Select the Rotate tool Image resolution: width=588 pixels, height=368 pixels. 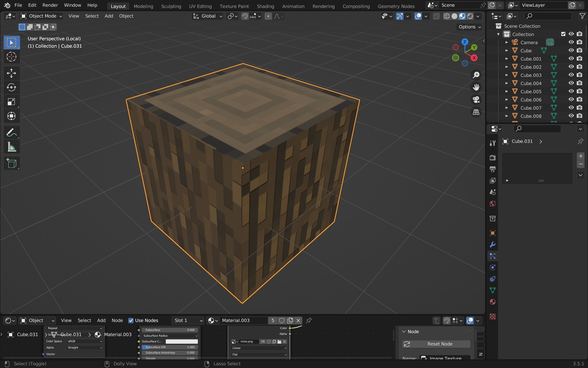11,87
